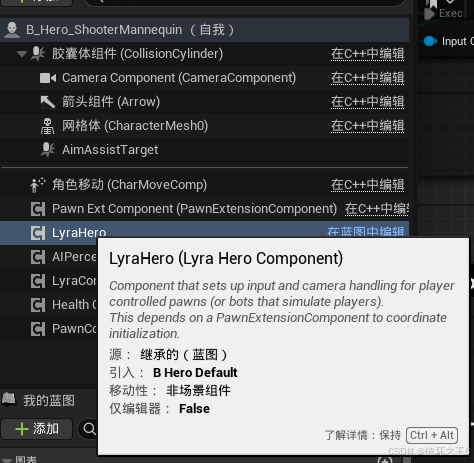Open 在C++中编辑 link for CameraComponent
474x463 pixels.
click(x=367, y=78)
